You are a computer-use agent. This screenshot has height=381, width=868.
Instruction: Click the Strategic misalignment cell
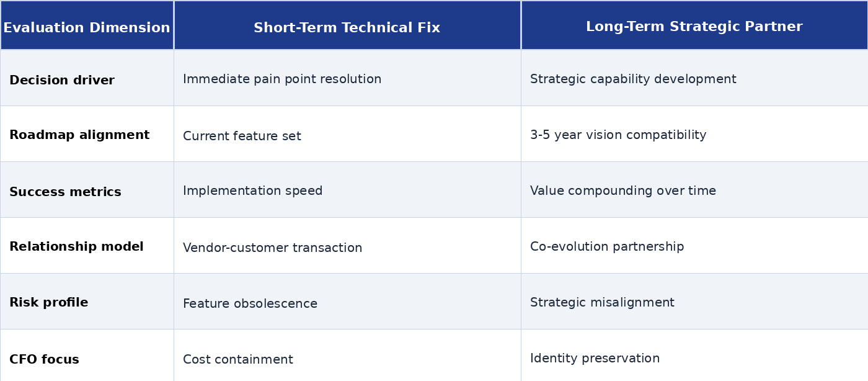602,303
